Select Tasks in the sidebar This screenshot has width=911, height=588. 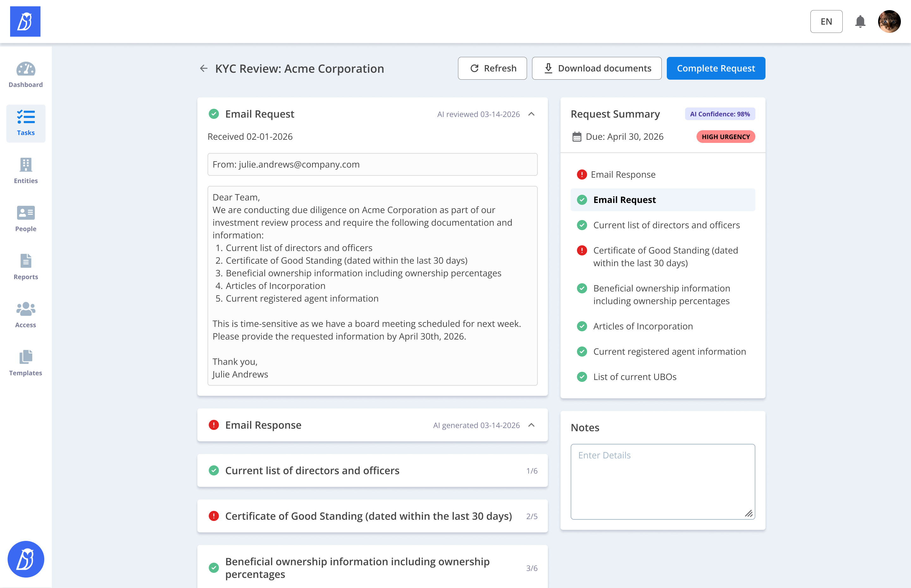click(26, 123)
